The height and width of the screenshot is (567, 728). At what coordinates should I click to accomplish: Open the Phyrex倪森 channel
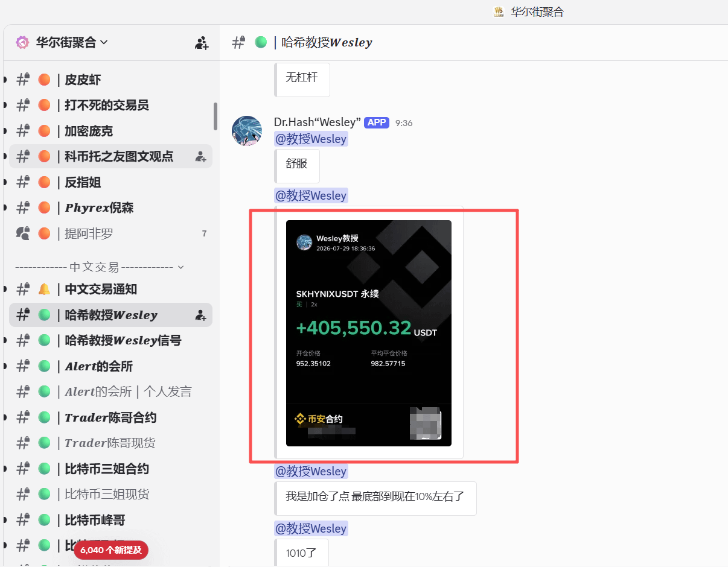tap(110, 207)
